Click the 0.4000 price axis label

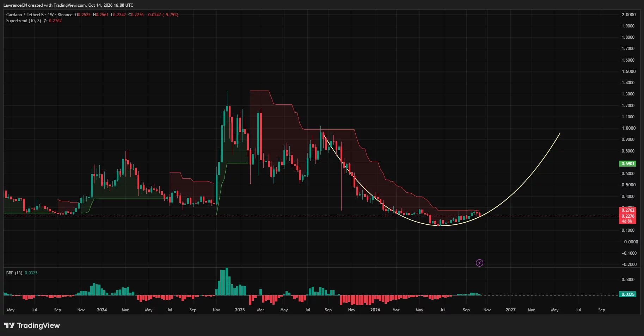(x=629, y=197)
